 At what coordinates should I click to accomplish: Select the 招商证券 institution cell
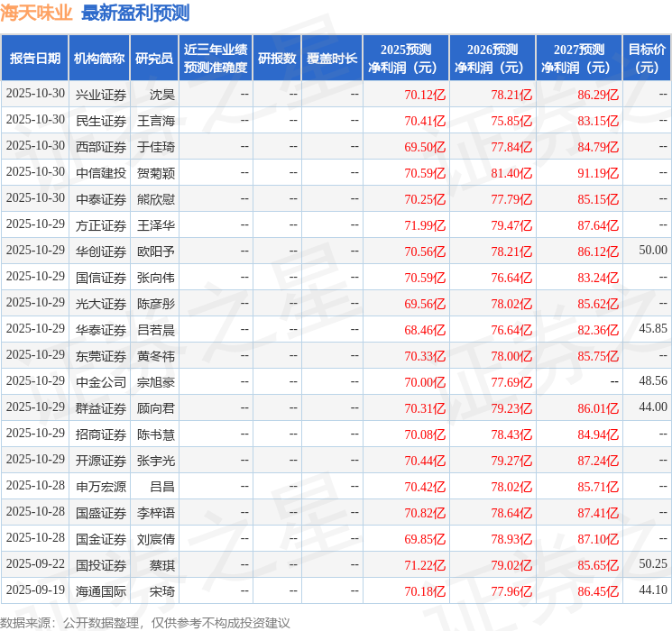(x=101, y=434)
